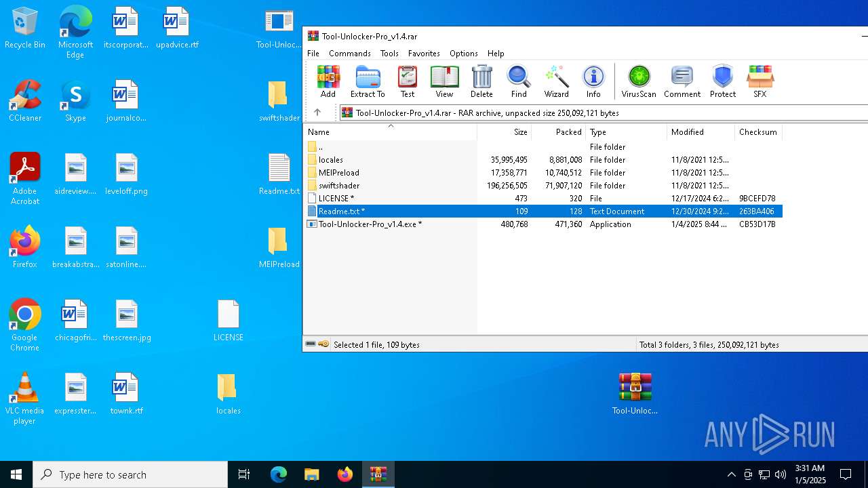The image size is (868, 488).
Task: Select the Firefox desktop shortcut
Action: pos(25,247)
